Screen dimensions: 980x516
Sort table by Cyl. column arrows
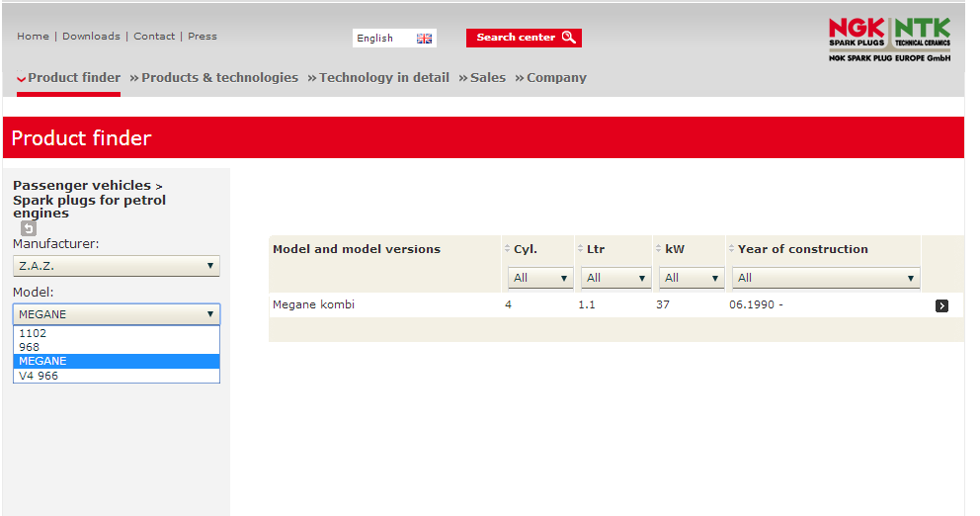[x=508, y=249]
